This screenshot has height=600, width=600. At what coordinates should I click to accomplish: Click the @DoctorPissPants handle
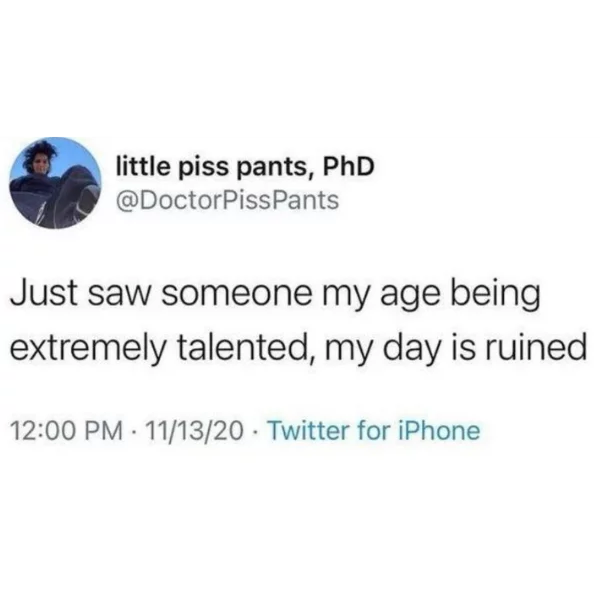(227, 201)
